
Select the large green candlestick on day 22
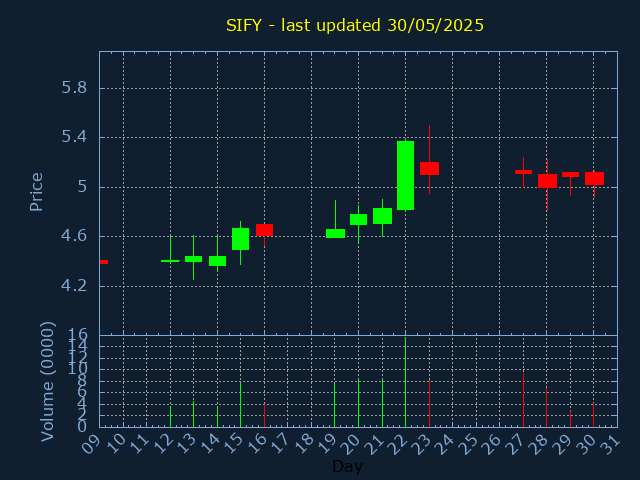point(405,176)
